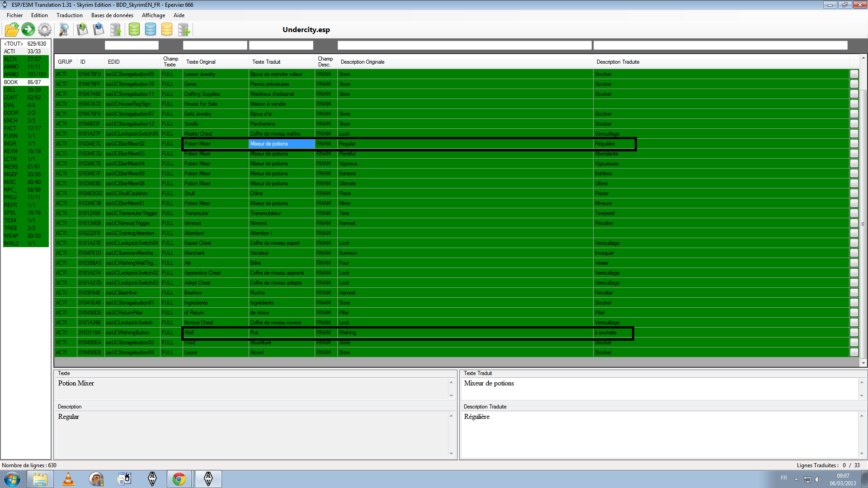Click the active Skyrim-logo taskbar button
Viewport: 868px width, 488px height.
208,479
